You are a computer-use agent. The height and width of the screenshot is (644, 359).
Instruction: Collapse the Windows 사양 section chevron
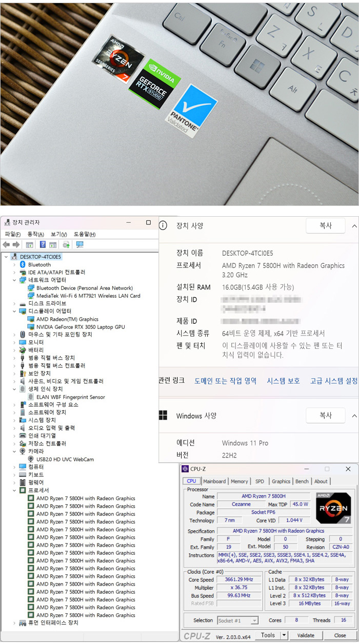354,416
